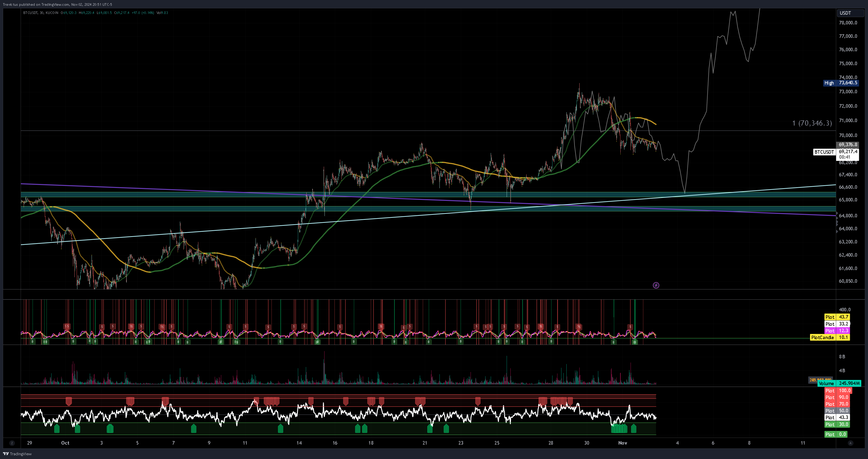Click the purple lightning bolt icon on chart

[656, 285]
